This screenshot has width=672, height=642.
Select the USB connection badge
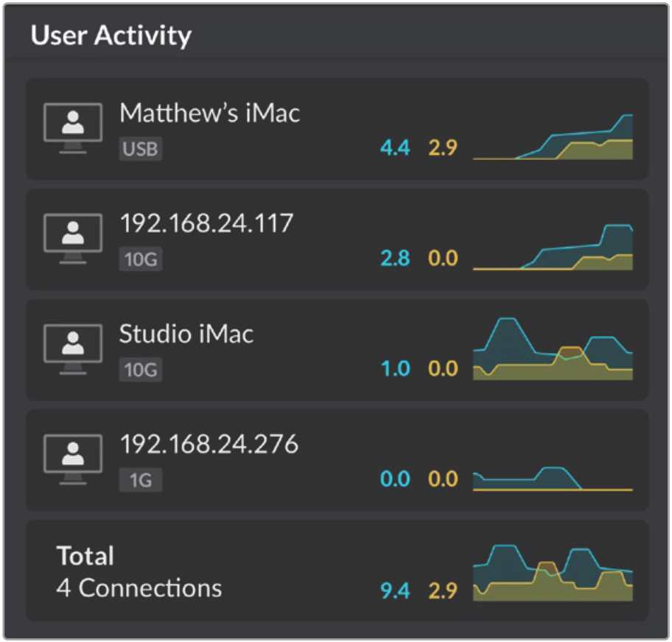(x=141, y=149)
